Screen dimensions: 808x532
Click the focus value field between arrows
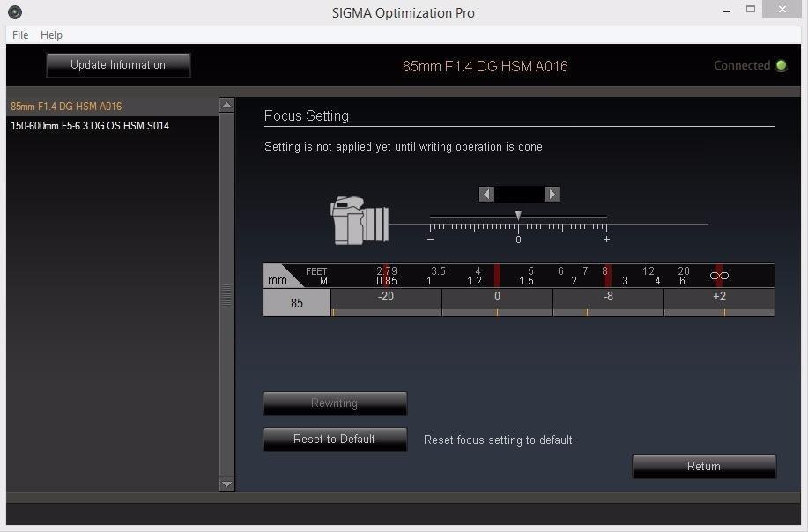520,194
